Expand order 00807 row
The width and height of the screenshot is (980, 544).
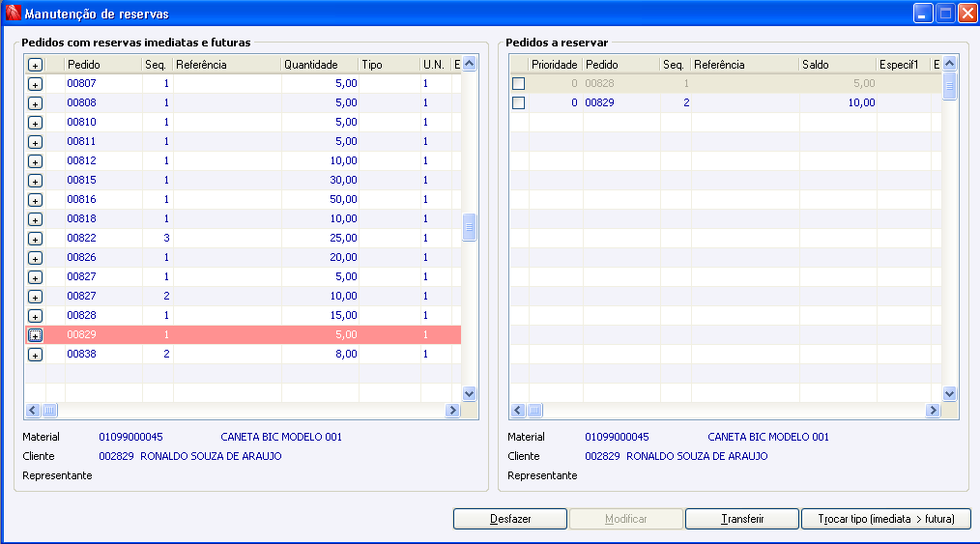(35, 84)
